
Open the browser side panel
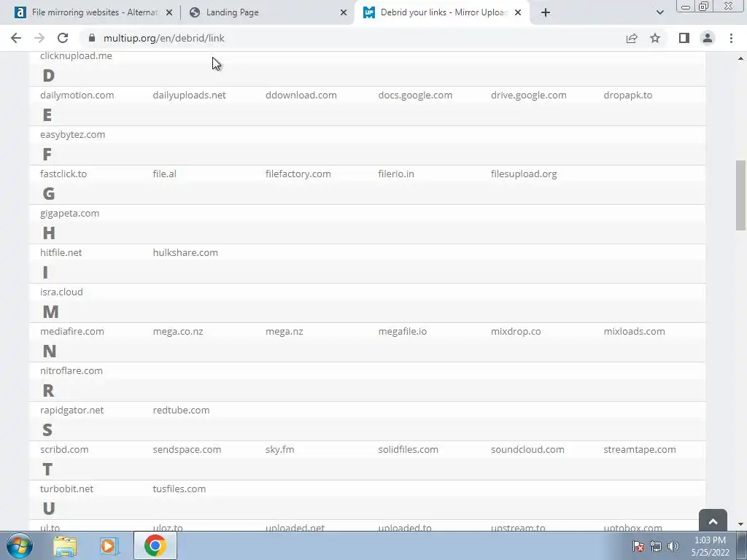click(x=684, y=38)
